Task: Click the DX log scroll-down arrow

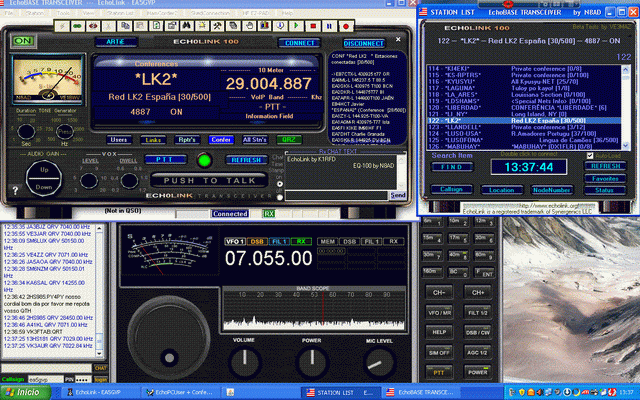Action: coord(99,353)
